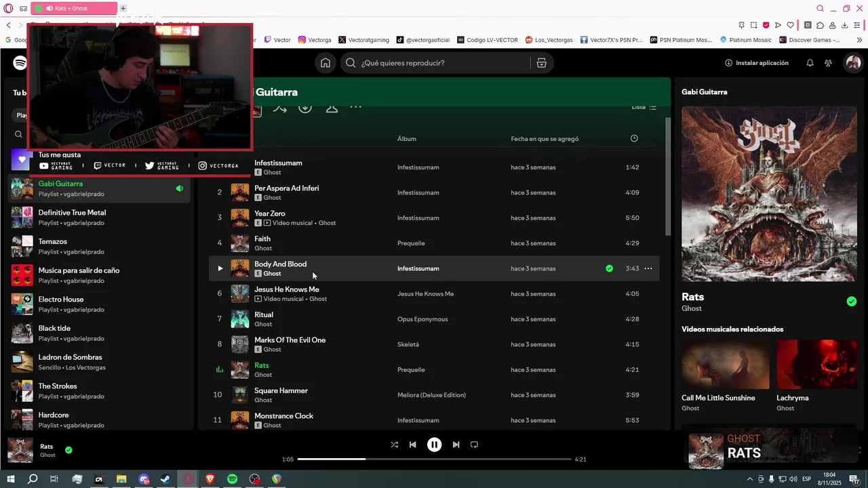Open the Ghost artist link under Ritual
Screen dimensions: 868x488
[x=263, y=324]
